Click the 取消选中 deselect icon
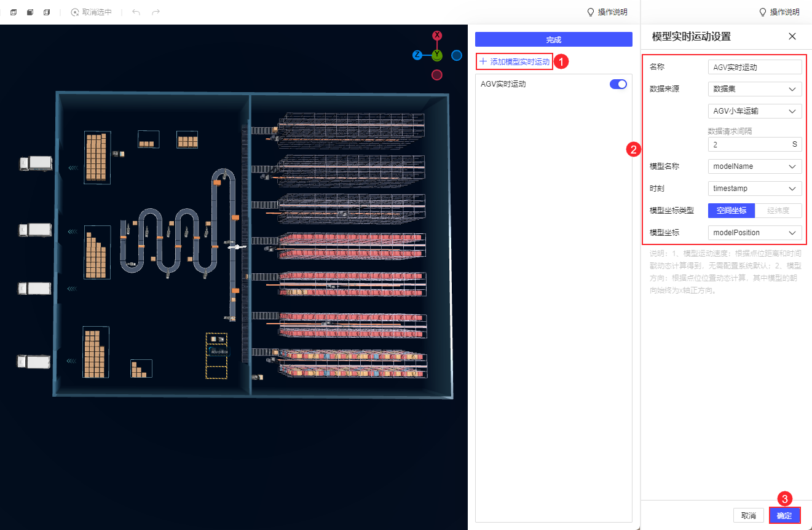Screen dimensions: 812x530 (x=76, y=12)
